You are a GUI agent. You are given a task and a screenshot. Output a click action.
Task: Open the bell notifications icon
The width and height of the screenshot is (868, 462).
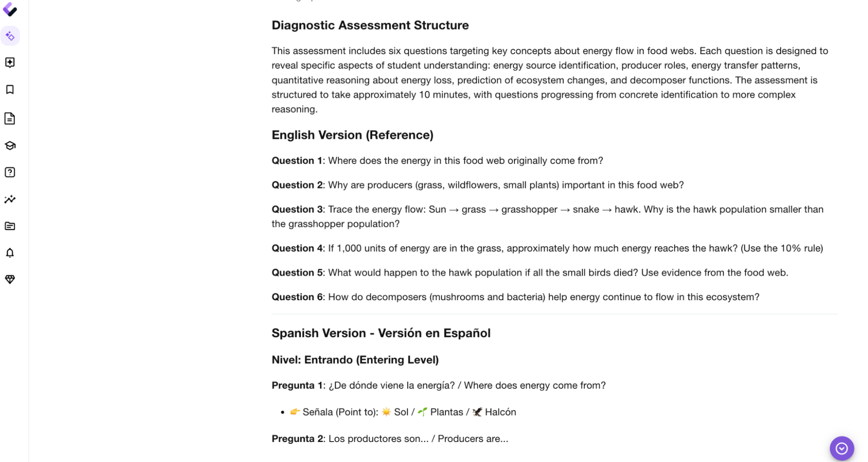pos(10,253)
